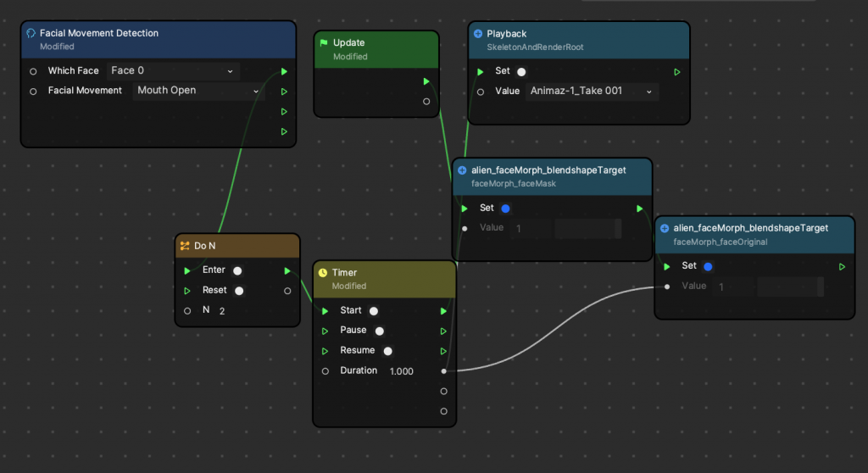Viewport: 868px width, 473px height.
Task: Click the blue Set dot on faceMorph_faceMask
Action: pos(506,209)
